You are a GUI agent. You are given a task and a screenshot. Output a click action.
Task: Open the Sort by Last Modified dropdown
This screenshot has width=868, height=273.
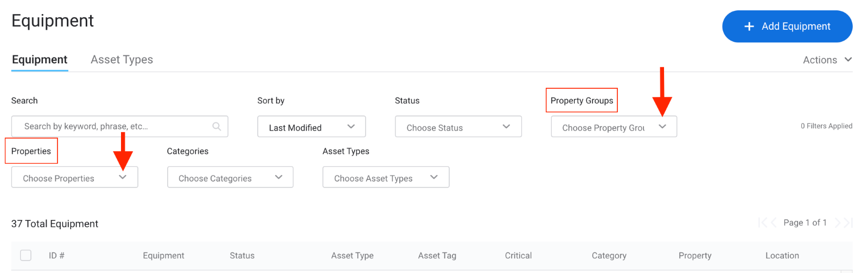[x=311, y=127]
